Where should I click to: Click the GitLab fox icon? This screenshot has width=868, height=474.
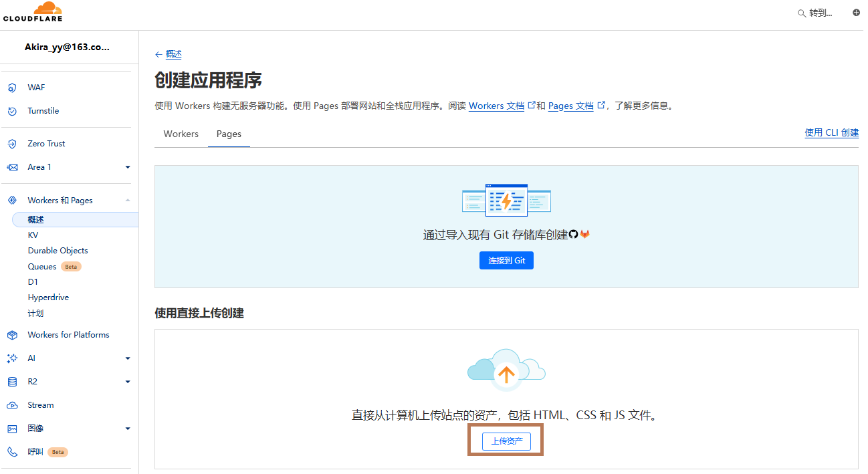[x=584, y=235]
